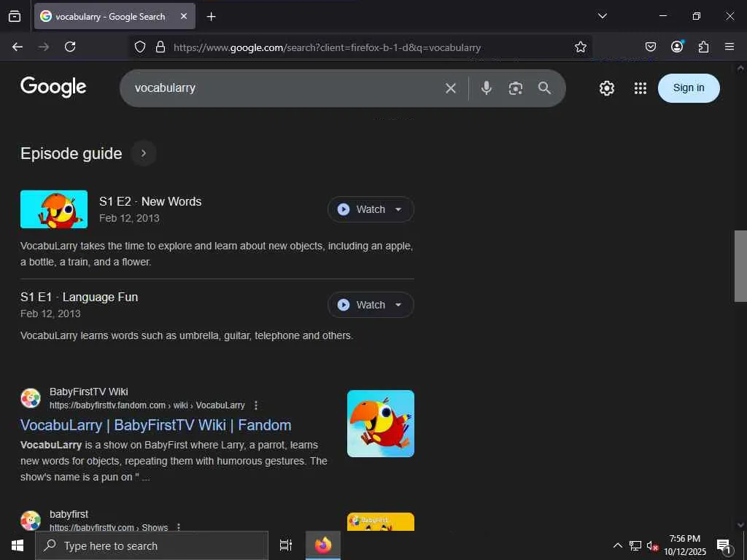Open Watch dropdown arrow for Language Fun

coord(398,305)
